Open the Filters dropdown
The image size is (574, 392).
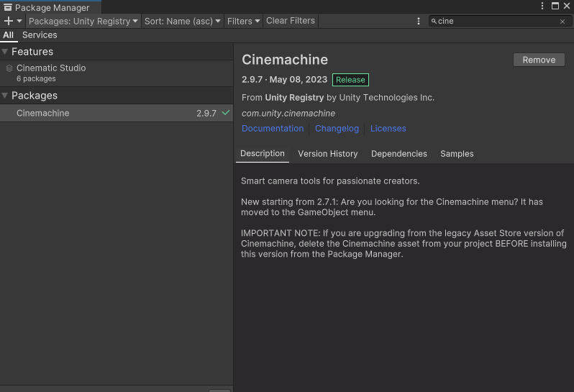point(243,22)
